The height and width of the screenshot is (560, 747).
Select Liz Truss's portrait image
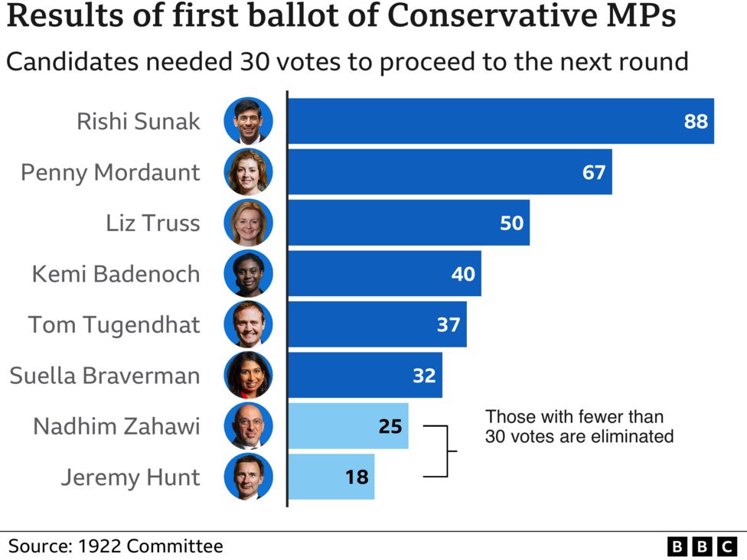click(x=248, y=223)
